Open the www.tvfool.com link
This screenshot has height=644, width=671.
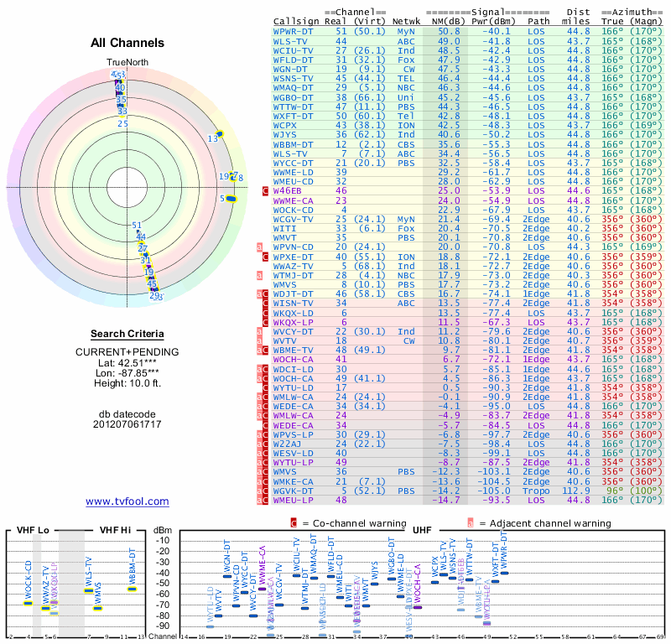pos(127,501)
